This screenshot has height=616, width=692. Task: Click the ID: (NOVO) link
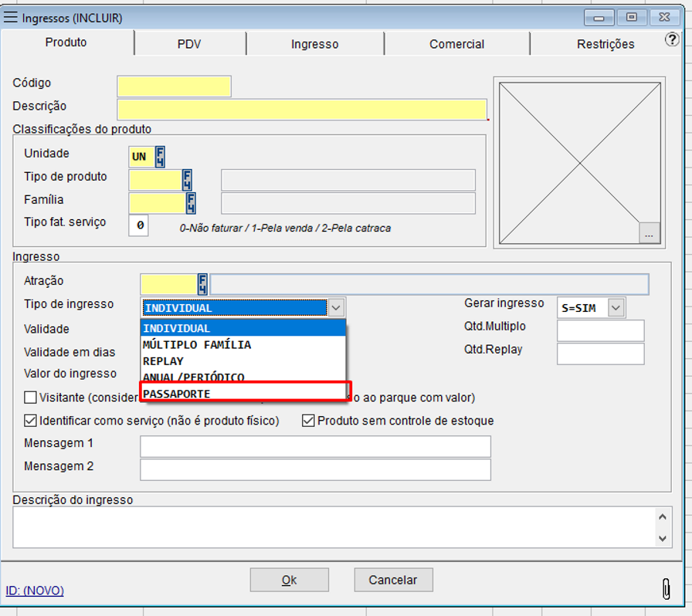35,591
